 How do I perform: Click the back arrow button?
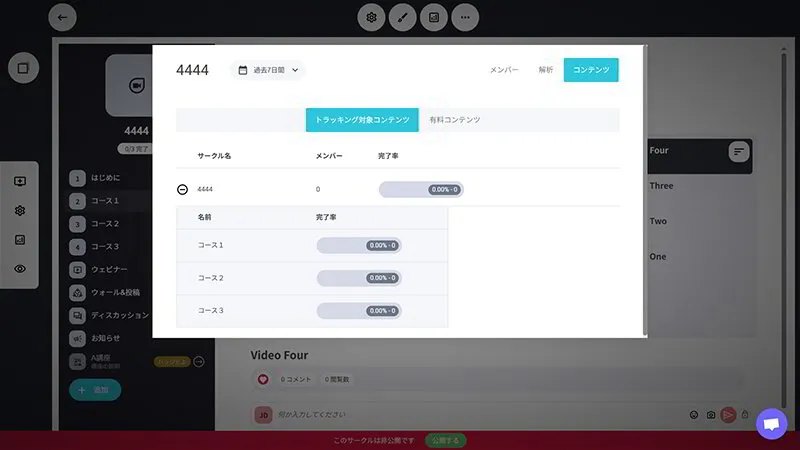pyautogui.click(x=62, y=17)
